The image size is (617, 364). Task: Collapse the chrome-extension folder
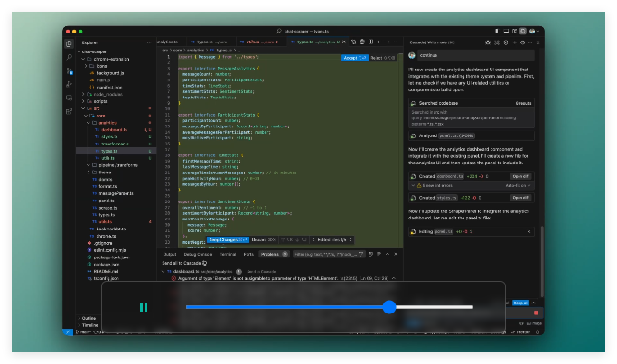tap(83, 59)
